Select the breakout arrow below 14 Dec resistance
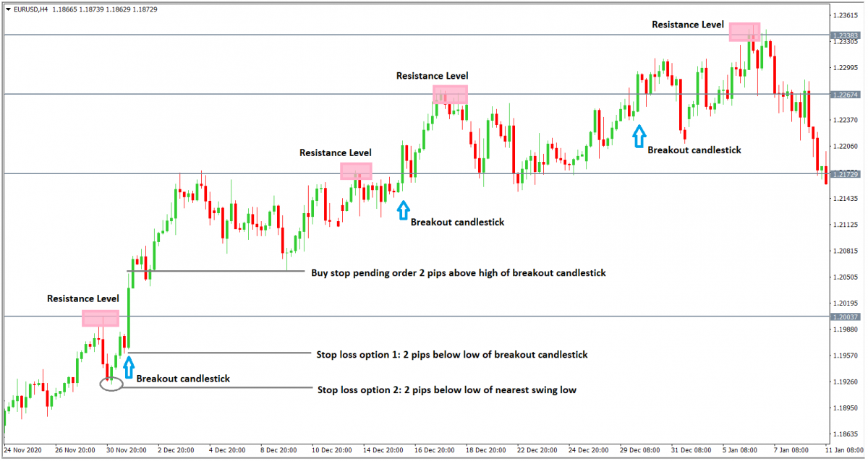Viewport: 868px width, 461px height. tap(404, 211)
